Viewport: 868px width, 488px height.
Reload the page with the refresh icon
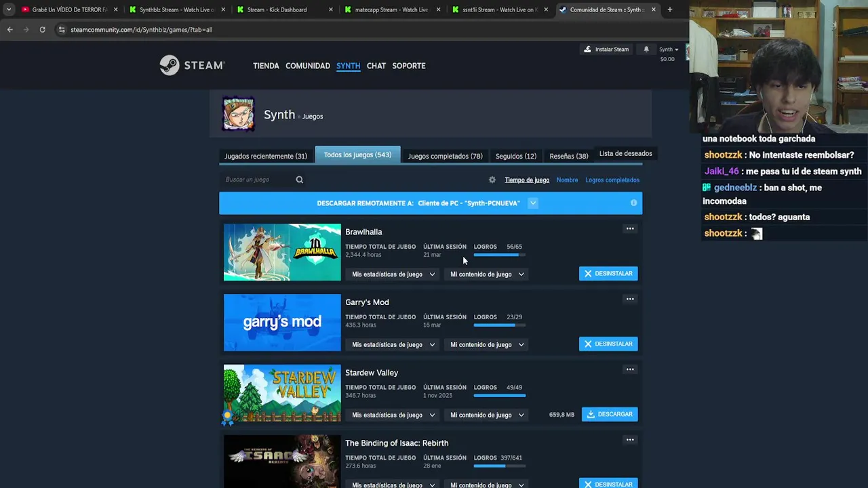42,30
